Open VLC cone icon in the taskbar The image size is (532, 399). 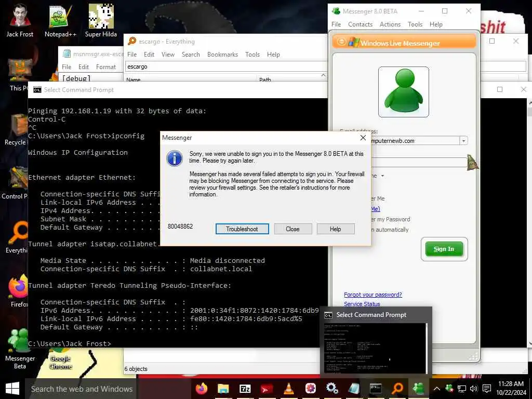click(288, 389)
